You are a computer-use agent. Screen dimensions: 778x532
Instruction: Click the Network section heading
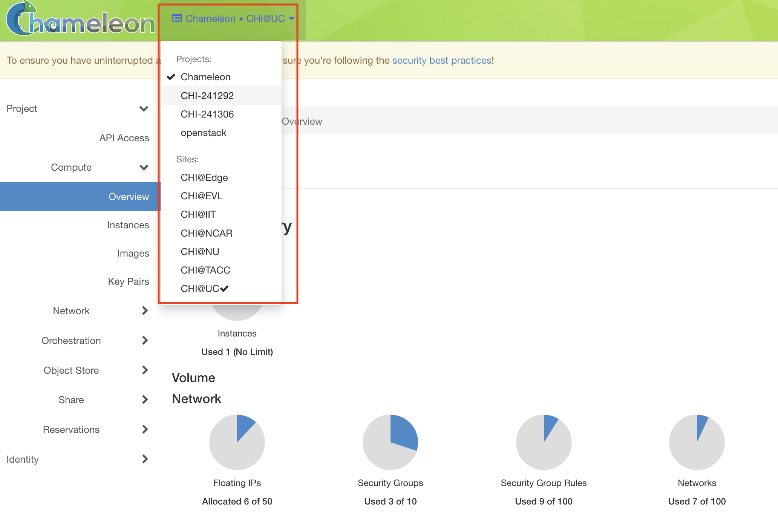click(x=197, y=399)
